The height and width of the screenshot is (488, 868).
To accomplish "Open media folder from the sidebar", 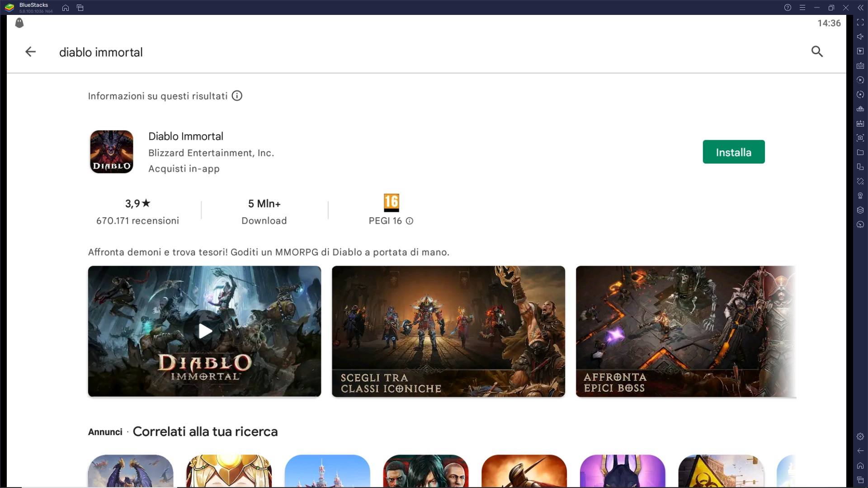I will [860, 152].
